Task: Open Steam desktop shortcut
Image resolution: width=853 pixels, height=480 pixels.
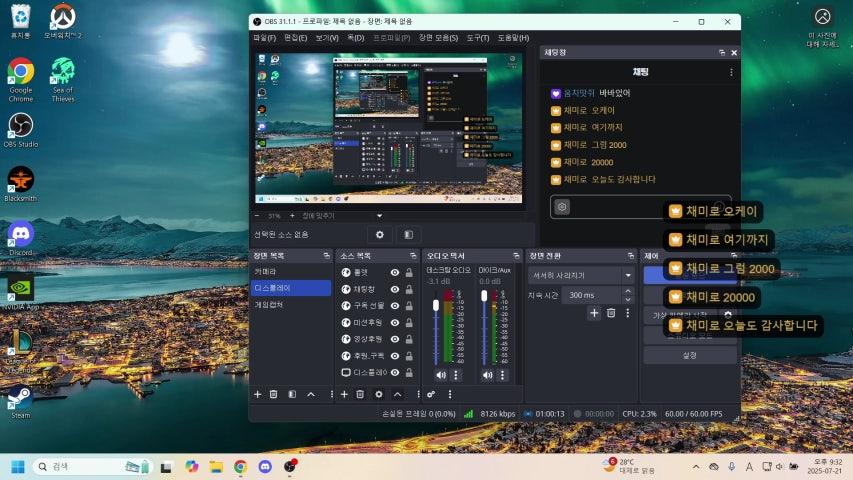Action: point(21,403)
